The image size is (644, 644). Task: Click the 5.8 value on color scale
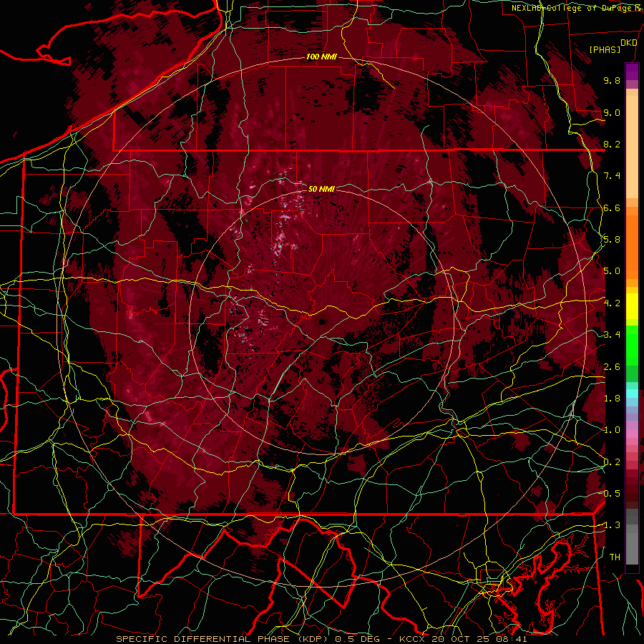612,240
